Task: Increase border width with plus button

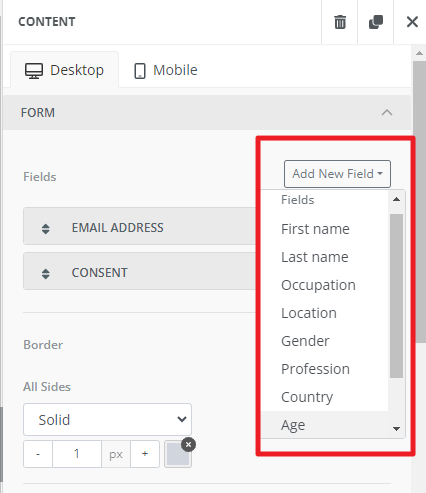Action: 145,454
